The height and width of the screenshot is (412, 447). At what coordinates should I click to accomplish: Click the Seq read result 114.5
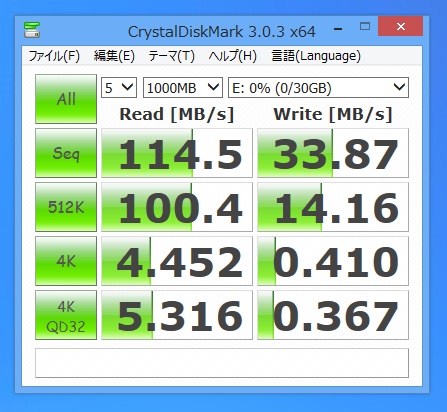[177, 153]
